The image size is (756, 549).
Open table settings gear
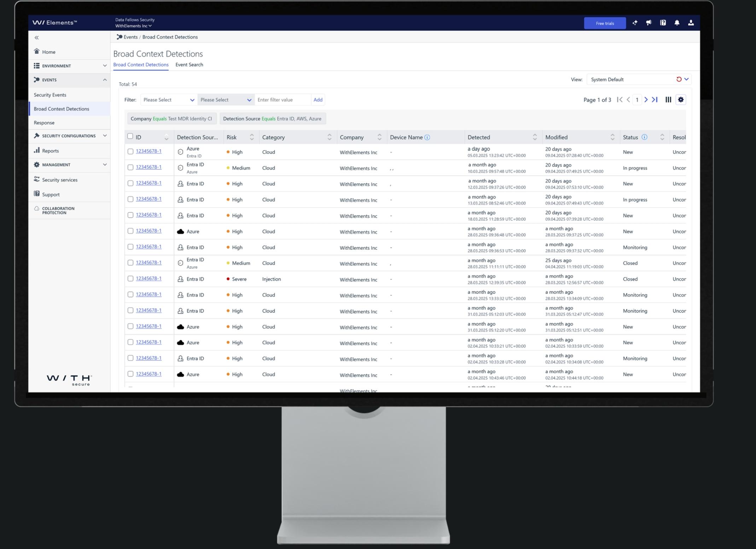coord(681,100)
